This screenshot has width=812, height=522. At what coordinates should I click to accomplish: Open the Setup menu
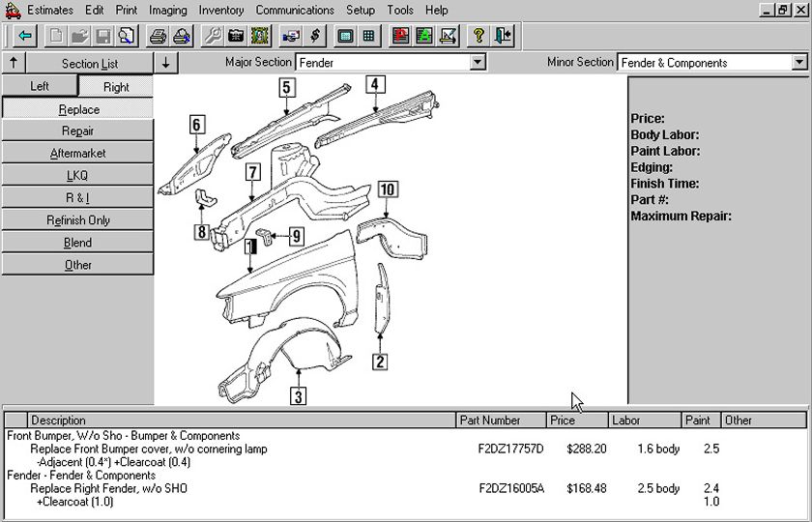(x=361, y=10)
